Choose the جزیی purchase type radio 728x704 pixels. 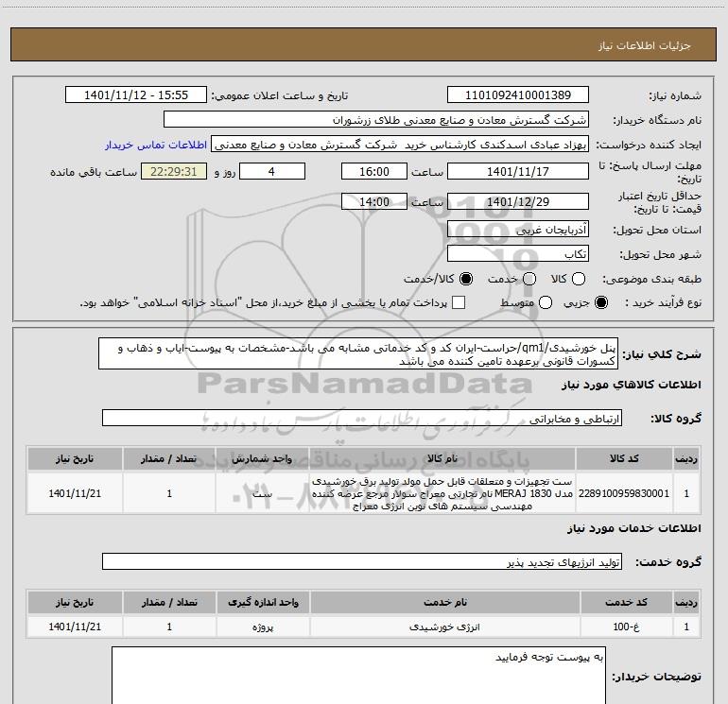[601, 302]
